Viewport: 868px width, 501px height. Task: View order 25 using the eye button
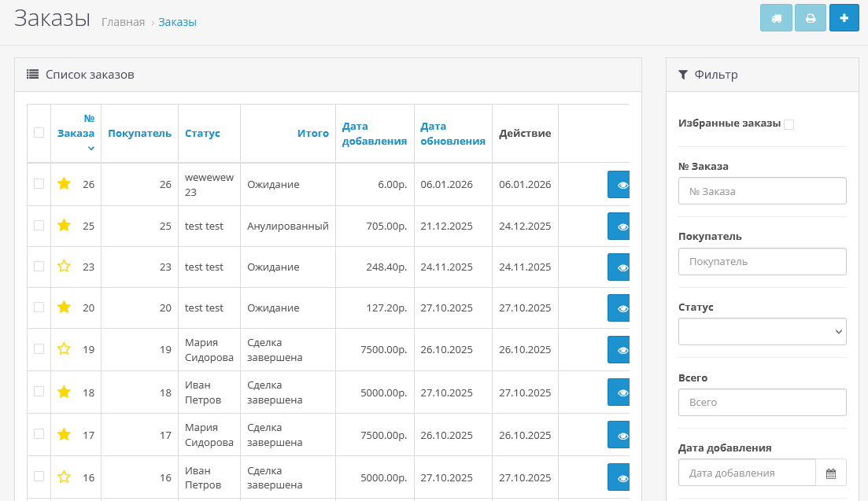click(622, 227)
